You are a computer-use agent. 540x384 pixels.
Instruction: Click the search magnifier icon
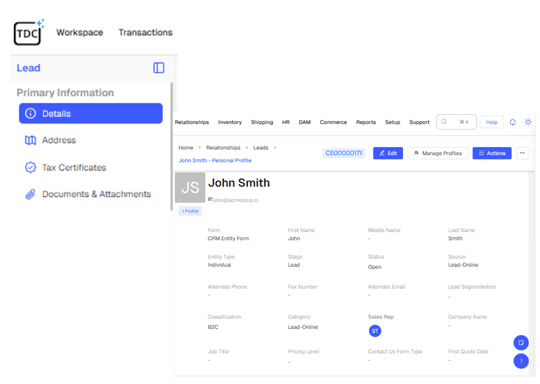(x=444, y=122)
